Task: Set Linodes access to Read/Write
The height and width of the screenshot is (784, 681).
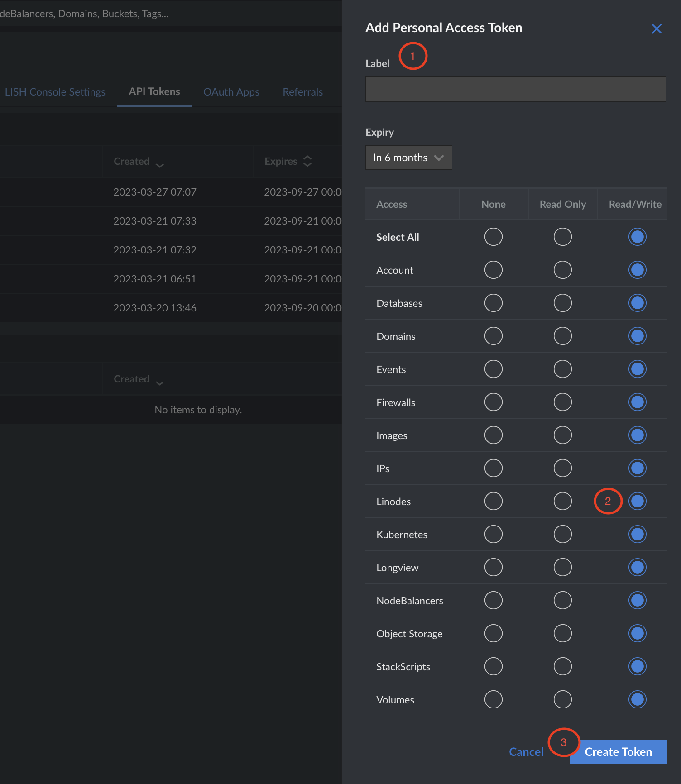Action: pos(637,501)
